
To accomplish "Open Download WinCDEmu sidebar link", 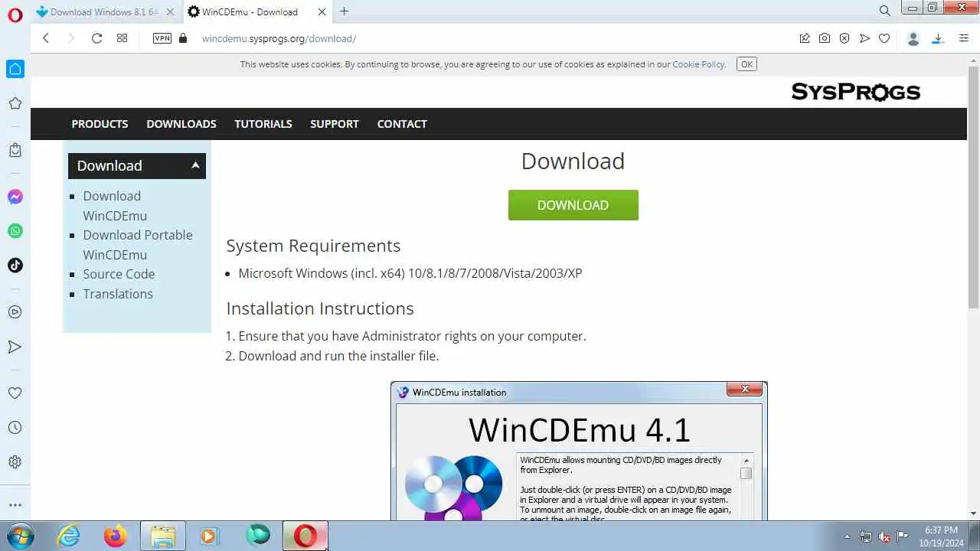I will coord(115,206).
